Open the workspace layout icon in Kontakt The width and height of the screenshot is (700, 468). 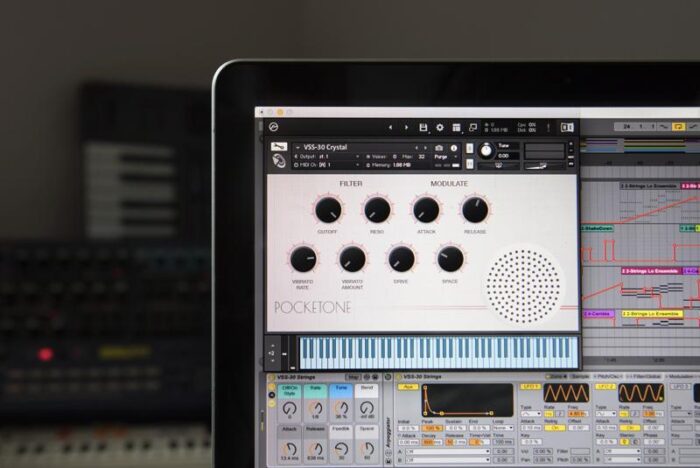point(456,128)
